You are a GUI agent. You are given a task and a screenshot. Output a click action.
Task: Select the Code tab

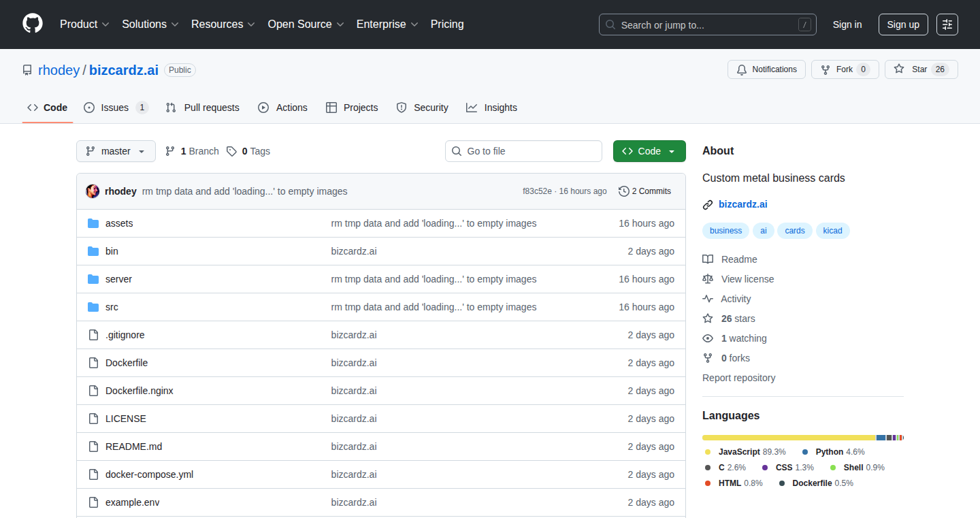[47, 108]
